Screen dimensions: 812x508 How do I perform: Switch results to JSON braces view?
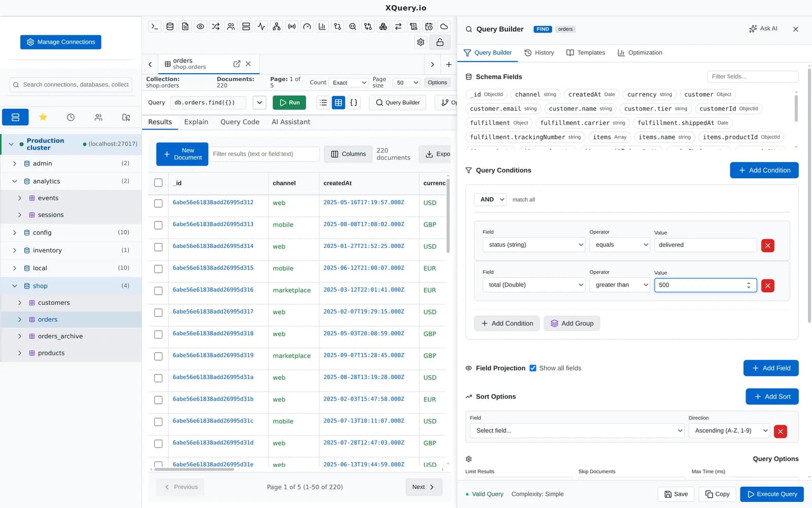[354, 103]
